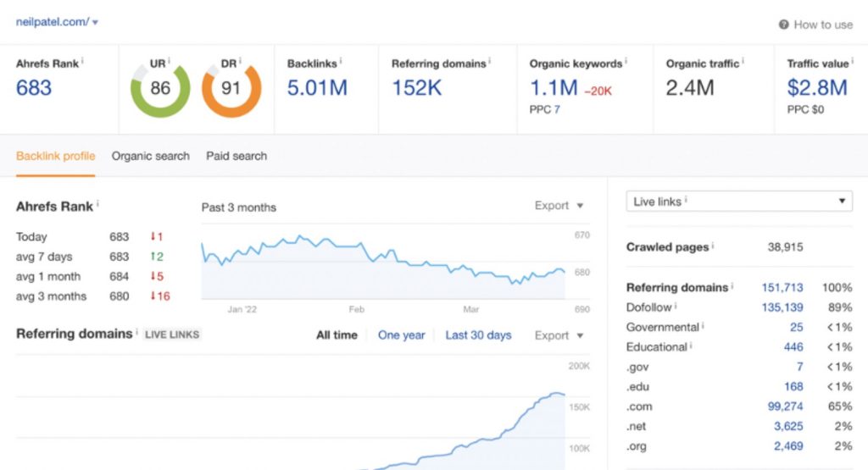Click the Organic traffic 2.4M value

pyautogui.click(x=690, y=88)
